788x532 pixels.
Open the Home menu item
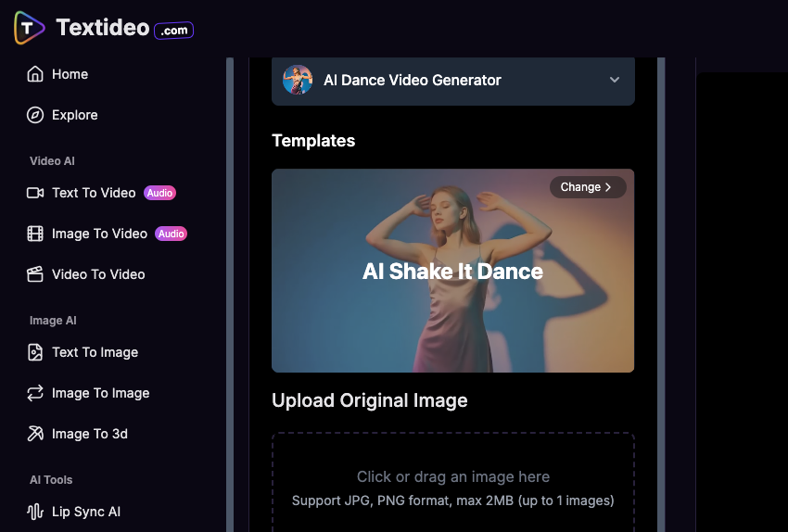(x=70, y=74)
